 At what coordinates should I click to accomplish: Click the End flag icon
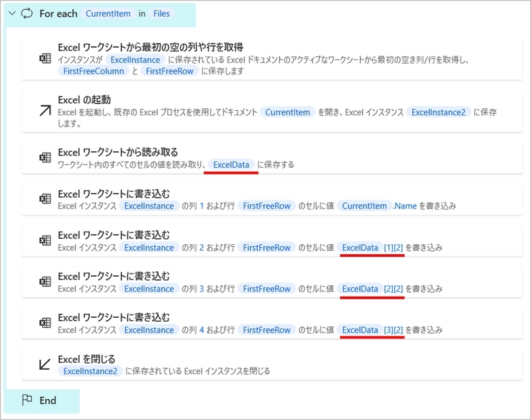click(27, 400)
